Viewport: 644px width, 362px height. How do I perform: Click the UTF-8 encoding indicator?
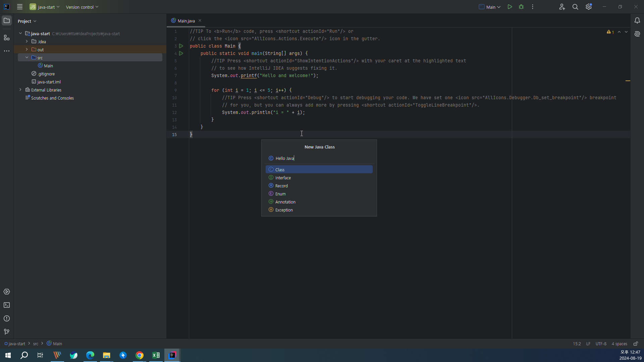point(601,344)
